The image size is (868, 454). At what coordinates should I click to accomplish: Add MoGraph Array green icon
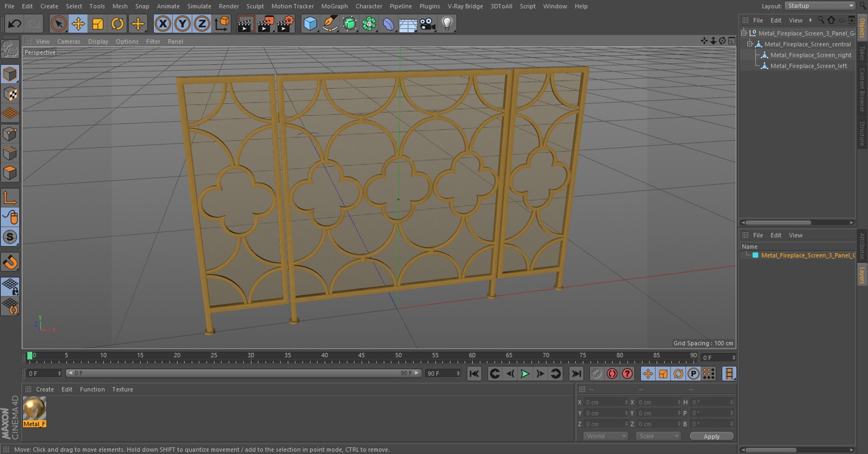click(x=369, y=24)
